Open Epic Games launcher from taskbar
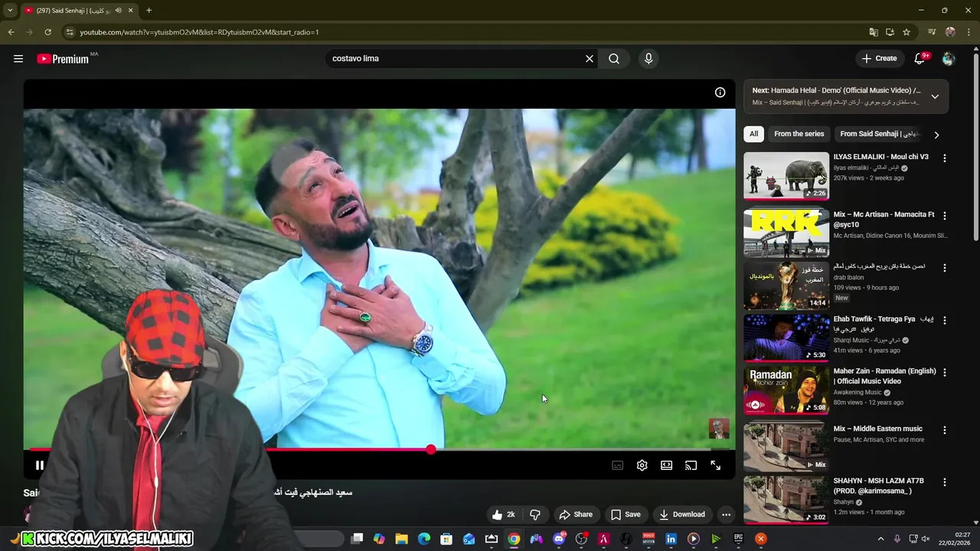 pyautogui.click(x=738, y=539)
